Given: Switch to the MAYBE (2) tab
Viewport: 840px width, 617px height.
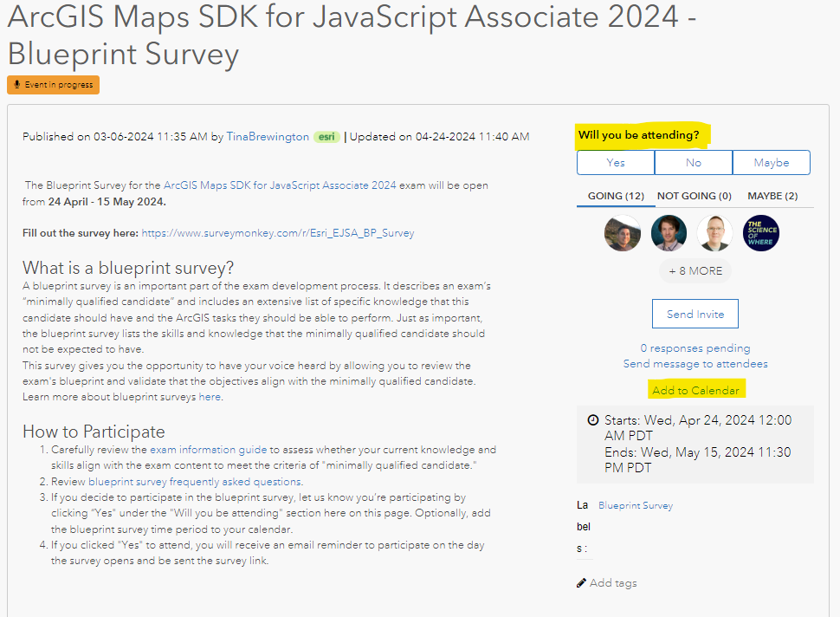Looking at the screenshot, I should point(772,196).
